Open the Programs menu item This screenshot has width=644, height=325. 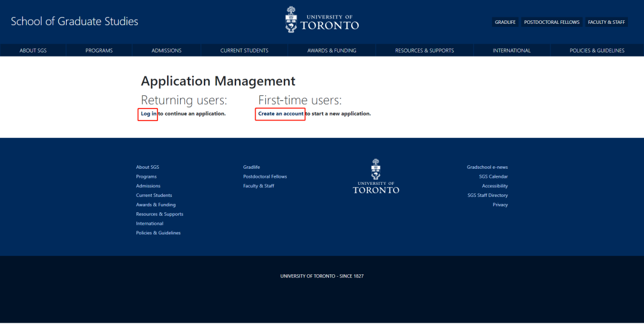[99, 51]
